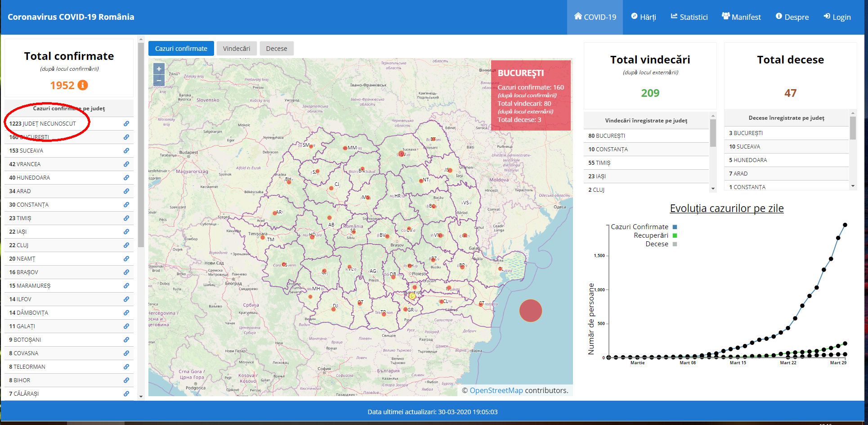This screenshot has height=425, width=868.
Task: Open the Manifest page
Action: [741, 17]
